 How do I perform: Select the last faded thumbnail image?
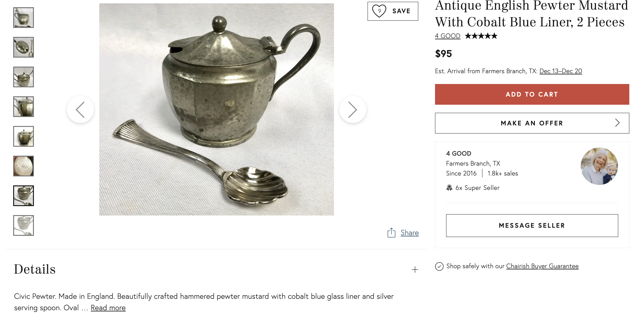24,226
